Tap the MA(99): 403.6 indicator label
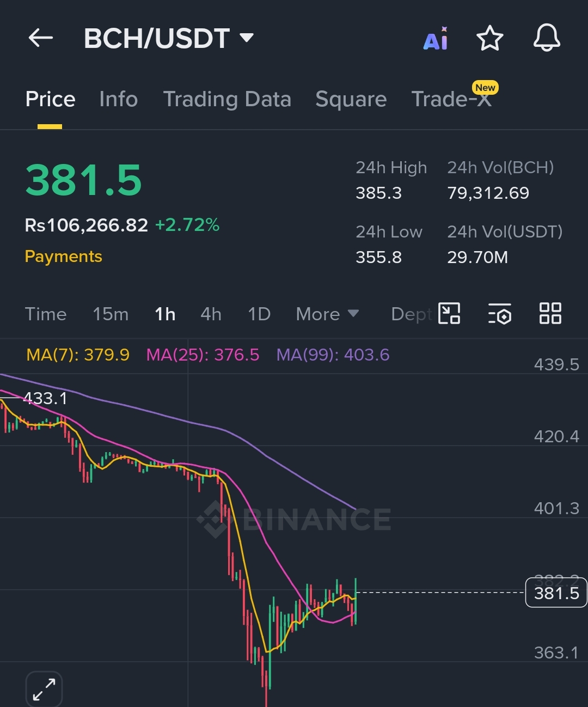The image size is (588, 707). click(333, 355)
